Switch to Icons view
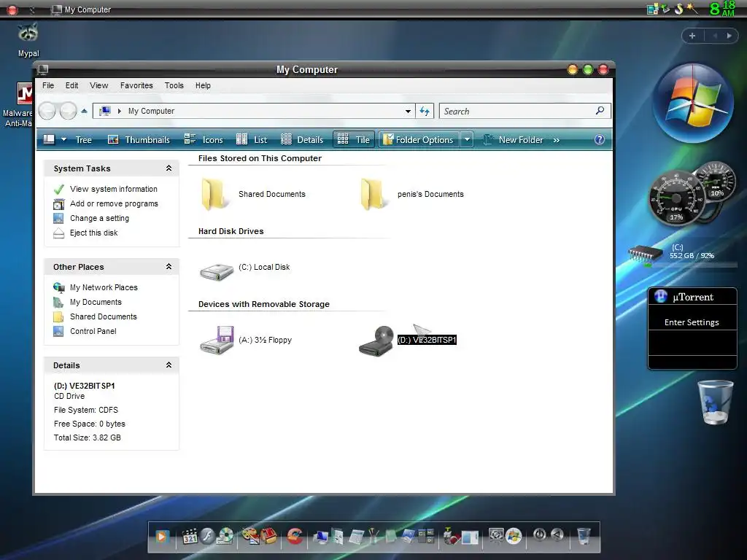 [x=204, y=139]
